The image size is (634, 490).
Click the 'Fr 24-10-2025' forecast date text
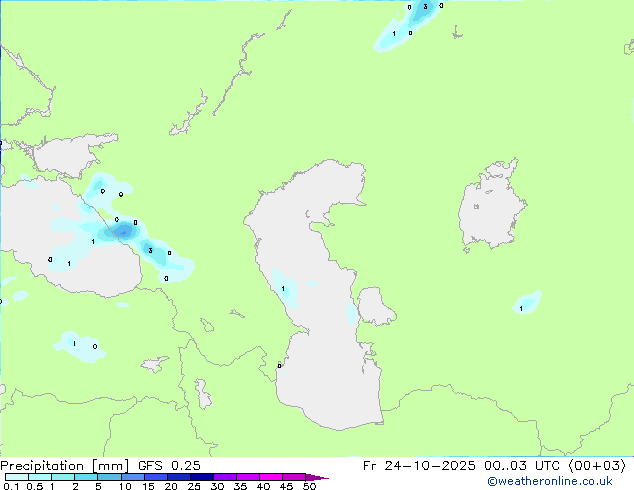tap(419, 466)
